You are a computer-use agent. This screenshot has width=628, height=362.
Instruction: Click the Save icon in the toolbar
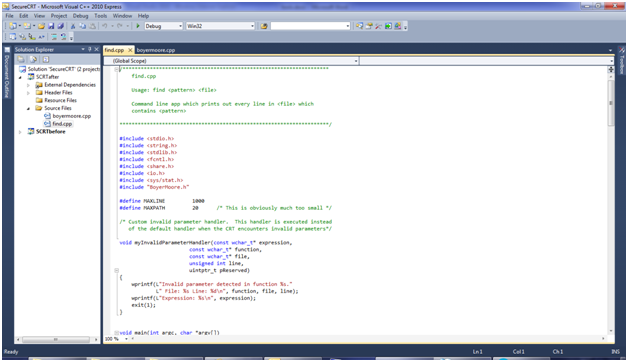[51, 26]
